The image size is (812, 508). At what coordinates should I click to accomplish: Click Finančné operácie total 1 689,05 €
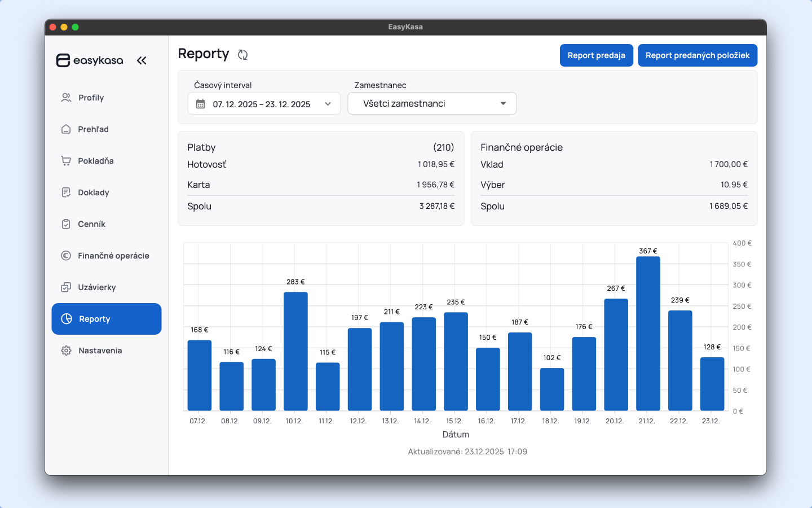coord(729,206)
